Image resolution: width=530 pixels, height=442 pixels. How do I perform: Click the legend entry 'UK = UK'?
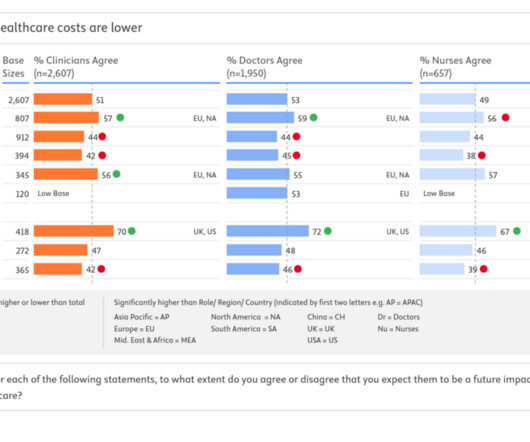click(x=321, y=329)
